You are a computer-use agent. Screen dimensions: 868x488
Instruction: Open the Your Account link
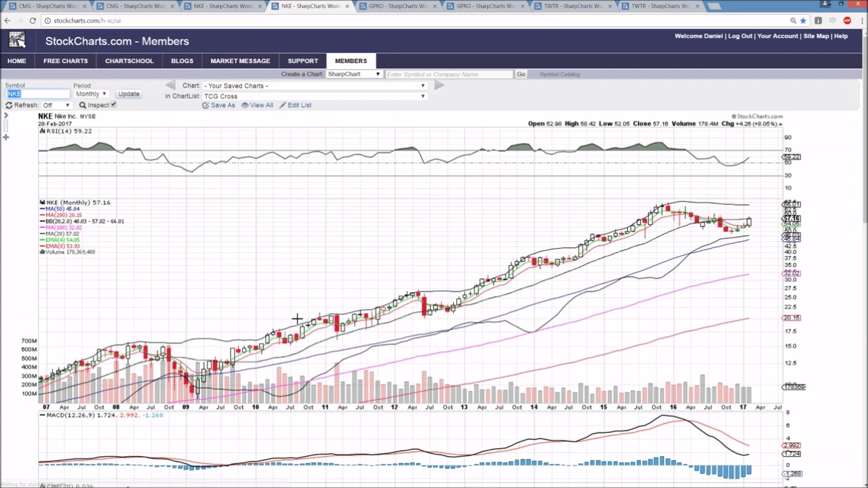pyautogui.click(x=777, y=36)
